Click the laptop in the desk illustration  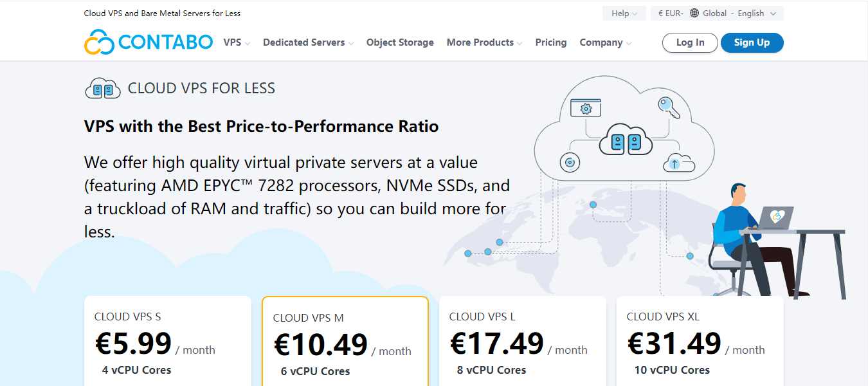click(x=775, y=218)
